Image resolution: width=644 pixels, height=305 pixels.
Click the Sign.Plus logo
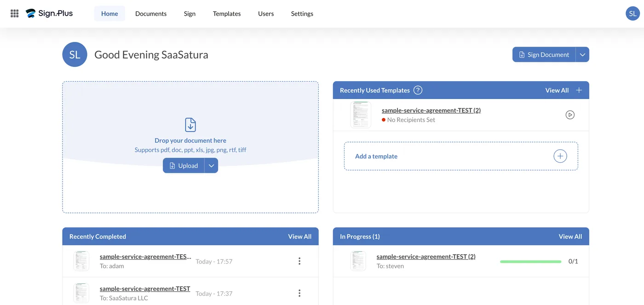point(49,13)
